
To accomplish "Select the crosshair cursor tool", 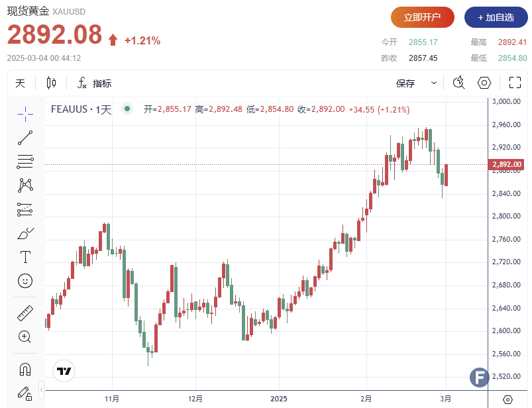I will [25, 113].
